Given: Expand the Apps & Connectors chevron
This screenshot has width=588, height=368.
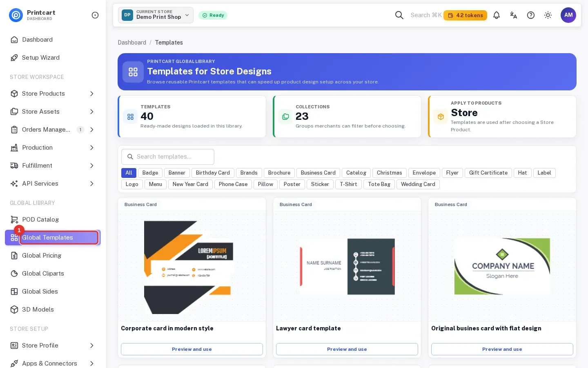Looking at the screenshot, I should click(x=92, y=364).
